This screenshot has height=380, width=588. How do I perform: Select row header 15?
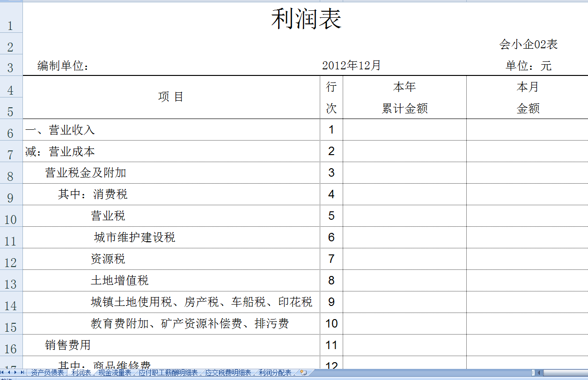pos(11,324)
